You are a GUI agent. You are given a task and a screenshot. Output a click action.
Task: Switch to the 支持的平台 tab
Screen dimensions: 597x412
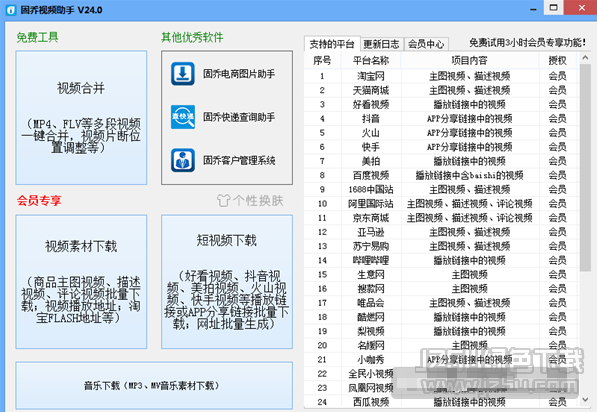point(332,44)
